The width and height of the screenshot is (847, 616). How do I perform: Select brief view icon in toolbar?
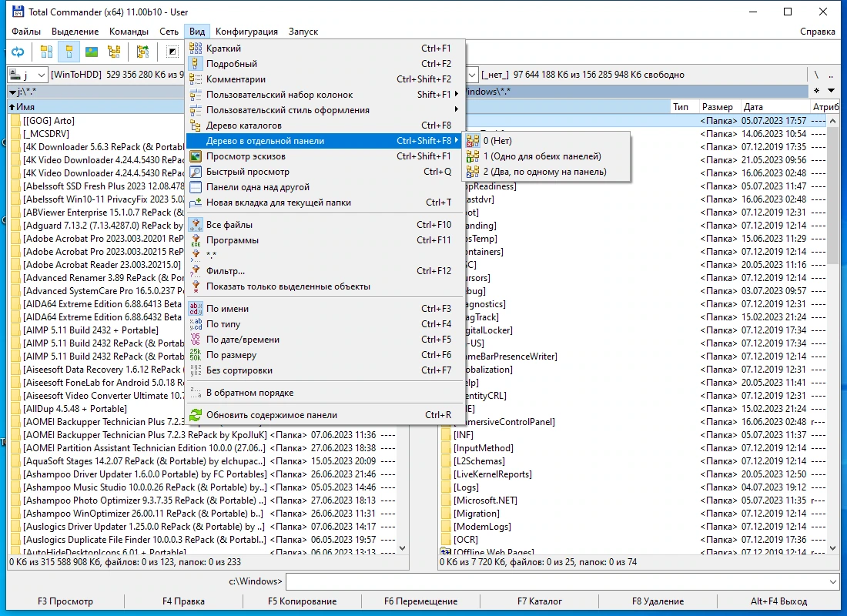(x=46, y=52)
